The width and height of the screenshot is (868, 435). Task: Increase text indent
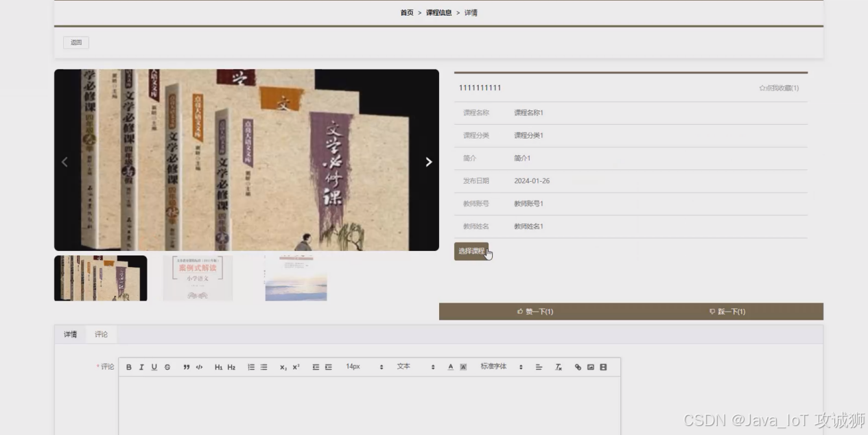point(329,367)
